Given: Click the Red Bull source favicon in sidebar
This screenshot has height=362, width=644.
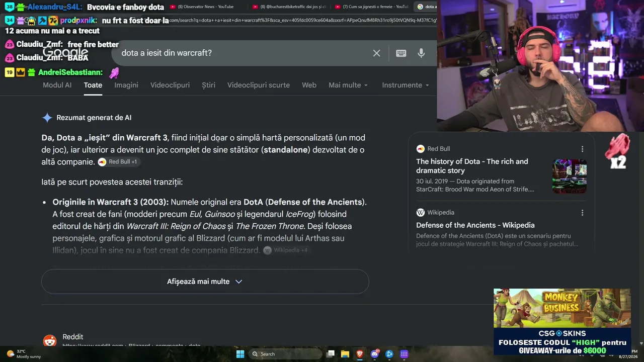Looking at the screenshot, I should [421, 149].
